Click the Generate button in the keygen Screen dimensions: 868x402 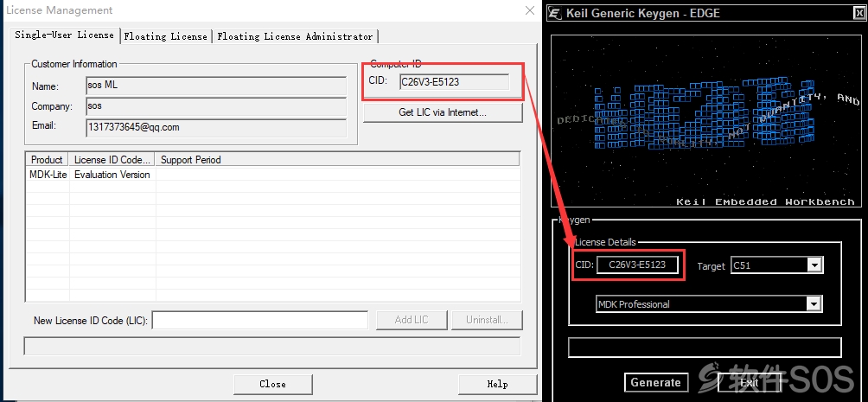(x=656, y=382)
